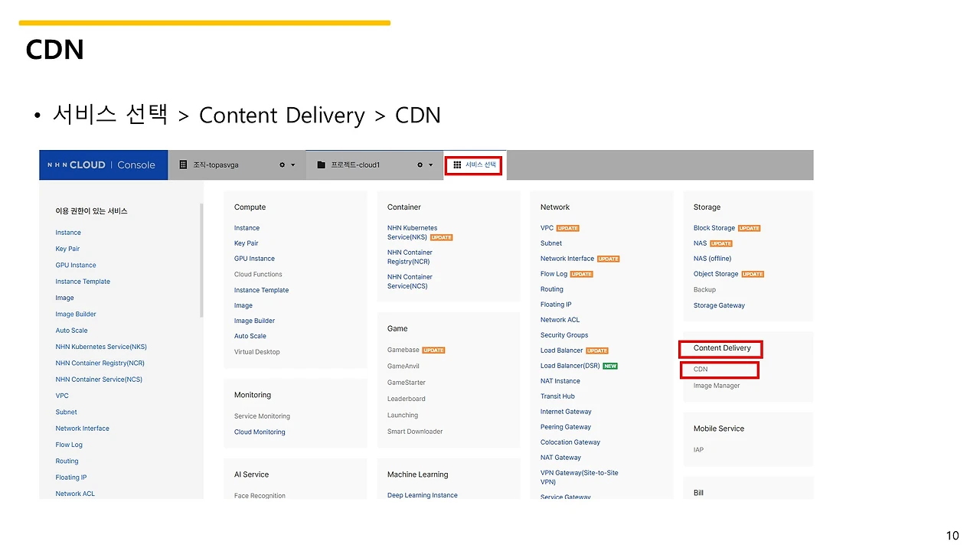Open Backup in the Storage section

(x=704, y=290)
